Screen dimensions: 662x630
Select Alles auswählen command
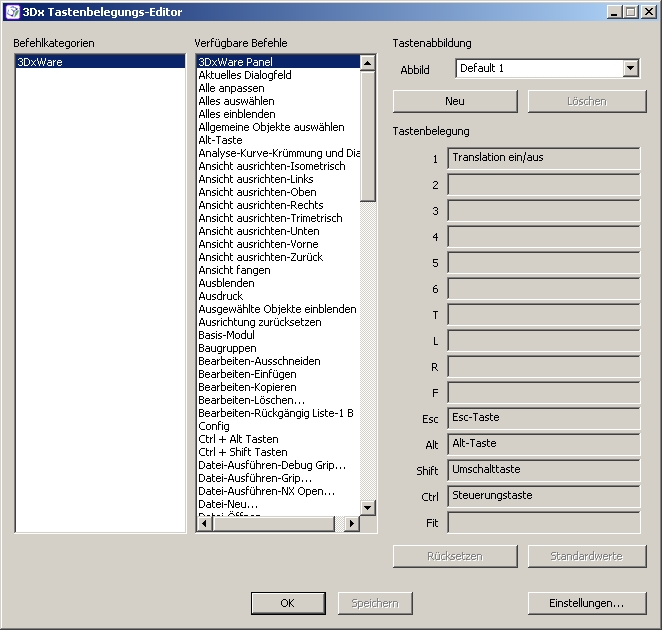point(278,101)
